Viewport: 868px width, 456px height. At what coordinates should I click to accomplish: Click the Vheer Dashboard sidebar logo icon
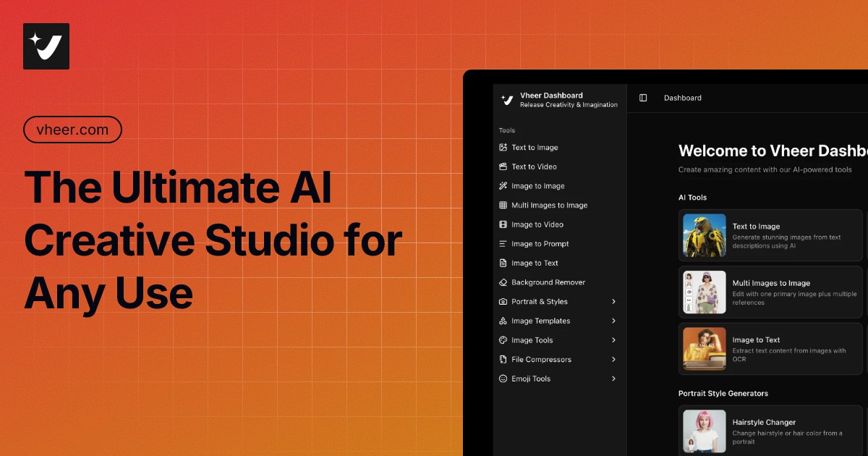507,100
